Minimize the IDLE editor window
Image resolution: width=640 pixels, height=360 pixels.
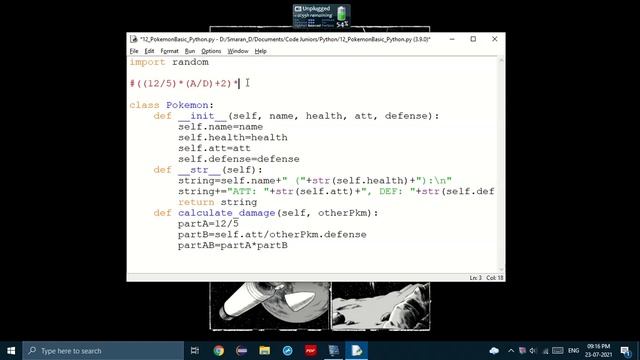452,39
